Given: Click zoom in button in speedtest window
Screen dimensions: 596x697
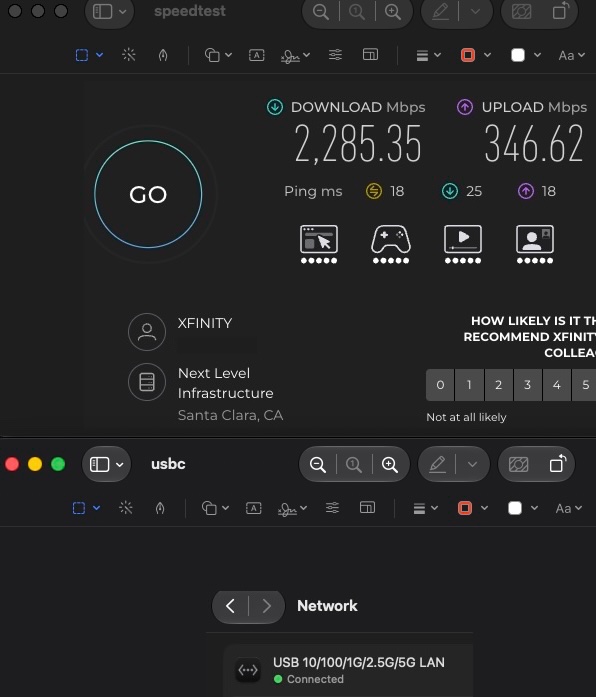Looking at the screenshot, I should coord(393,12).
